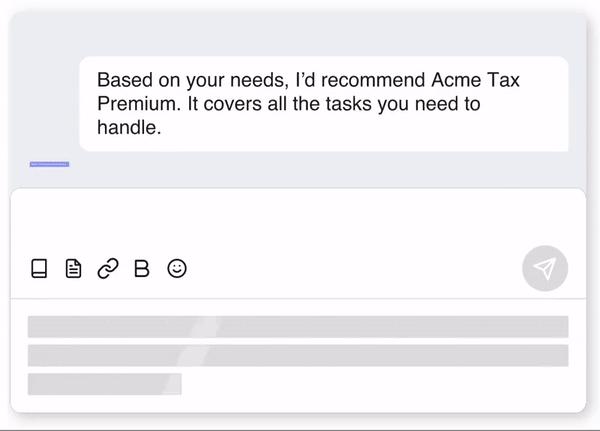This screenshot has height=431, width=600.
Task: Open the emoji picker smiley icon
Action: (x=177, y=268)
